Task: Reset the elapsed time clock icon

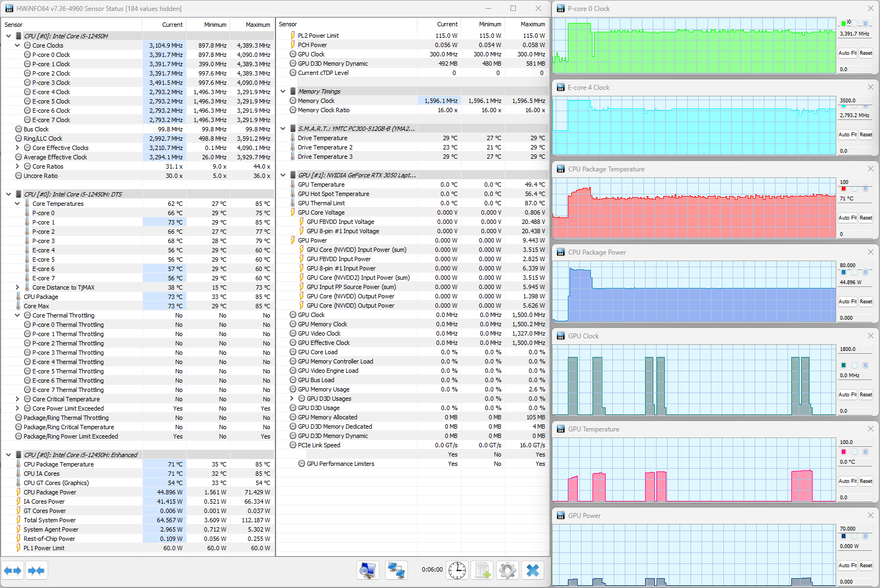Action: (x=457, y=570)
